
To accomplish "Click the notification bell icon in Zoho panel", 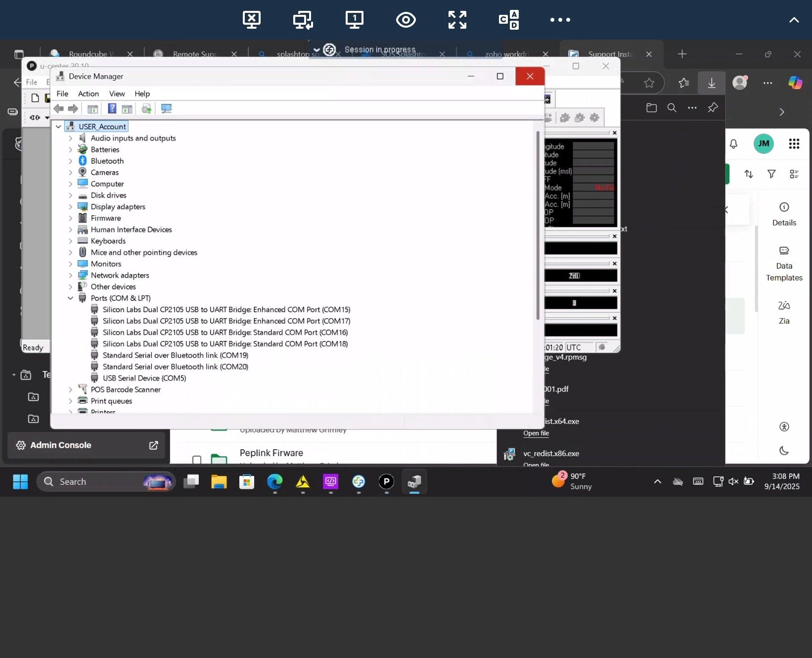I will click(x=733, y=144).
